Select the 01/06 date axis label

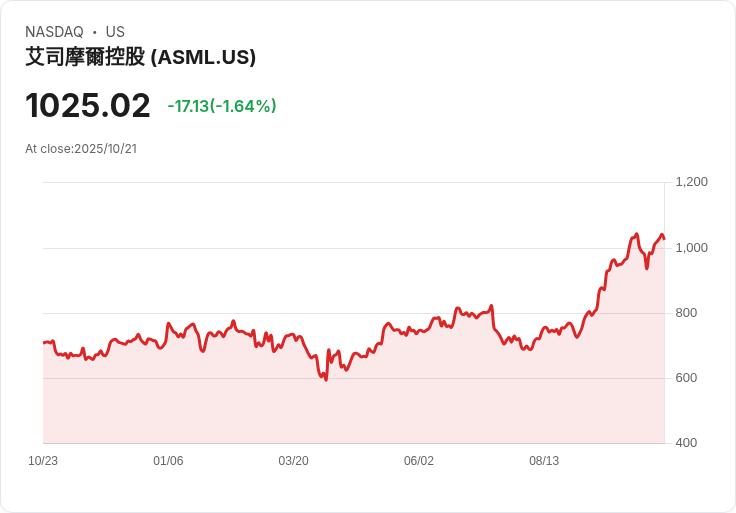tap(168, 461)
